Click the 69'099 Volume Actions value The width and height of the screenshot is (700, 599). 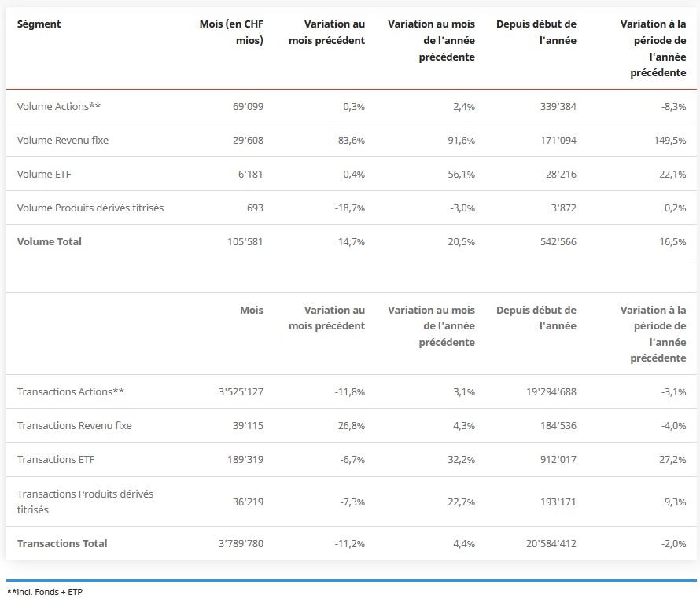pyautogui.click(x=249, y=106)
